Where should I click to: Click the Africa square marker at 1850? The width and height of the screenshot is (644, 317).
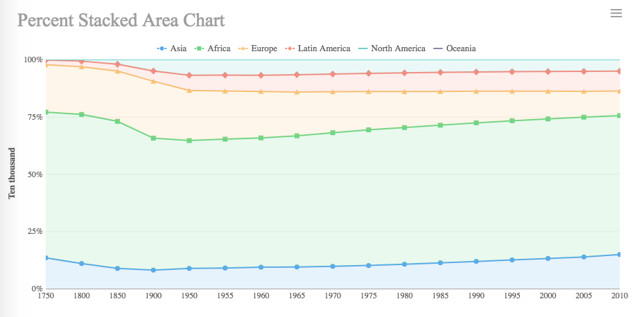(118, 121)
